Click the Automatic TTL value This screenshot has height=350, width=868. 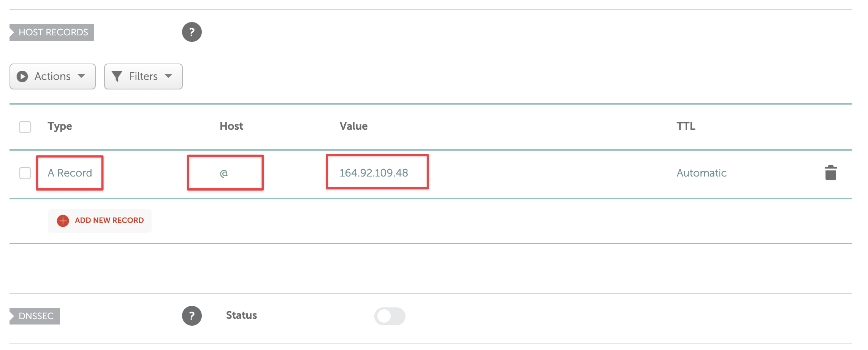click(702, 173)
